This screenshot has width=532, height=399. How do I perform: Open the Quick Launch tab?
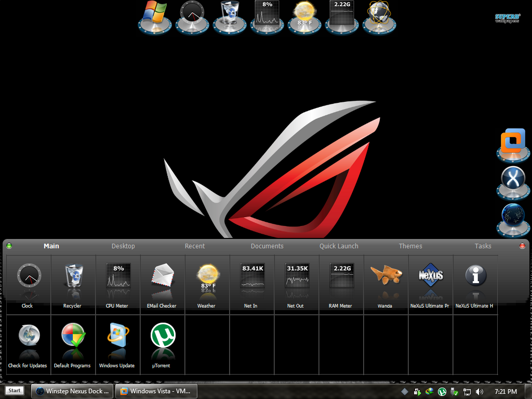(339, 246)
